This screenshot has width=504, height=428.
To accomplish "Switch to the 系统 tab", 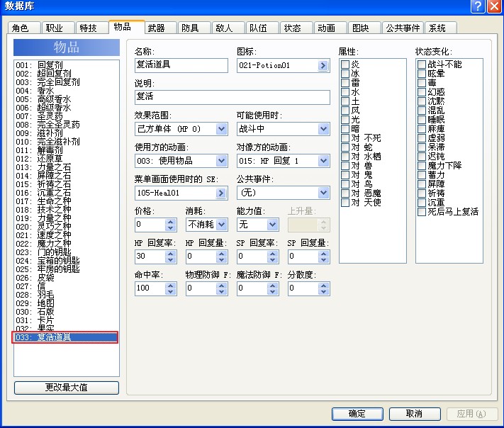I will 441,28.
